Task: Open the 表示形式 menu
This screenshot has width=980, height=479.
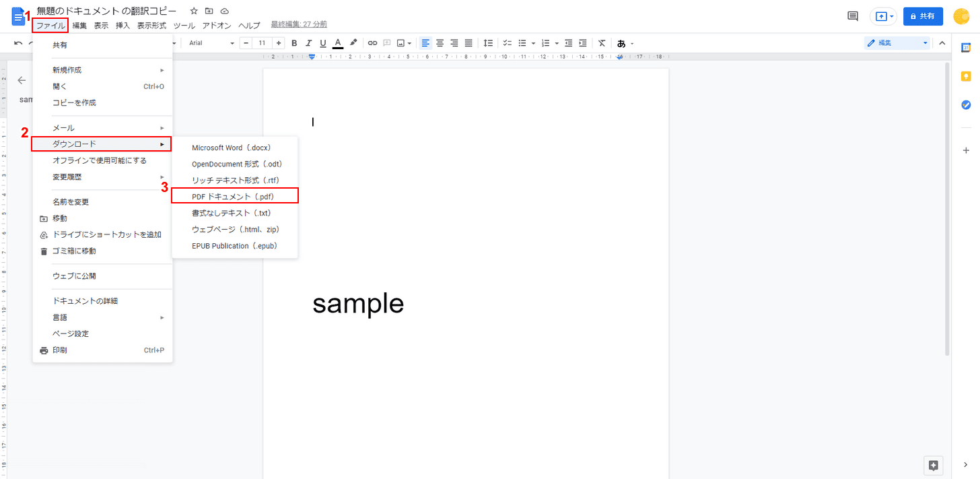Action: [151, 26]
